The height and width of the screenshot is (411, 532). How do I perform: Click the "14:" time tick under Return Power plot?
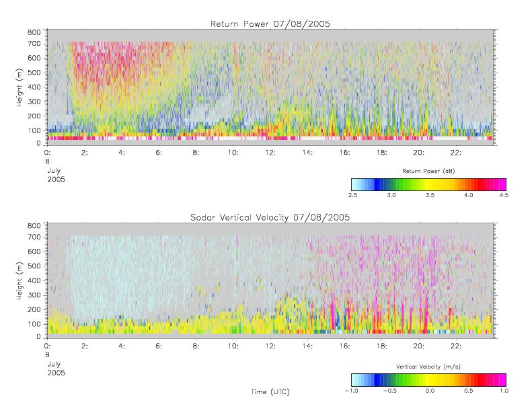tap(307, 153)
